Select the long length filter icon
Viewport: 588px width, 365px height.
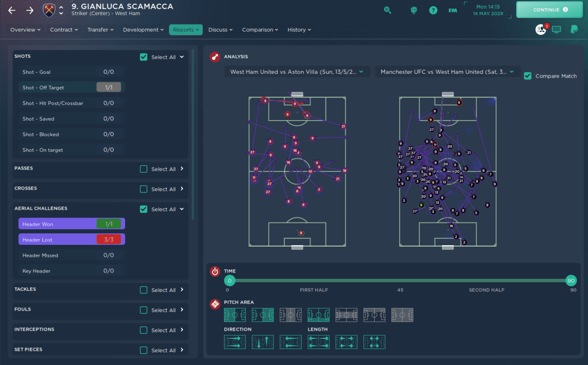coord(318,342)
